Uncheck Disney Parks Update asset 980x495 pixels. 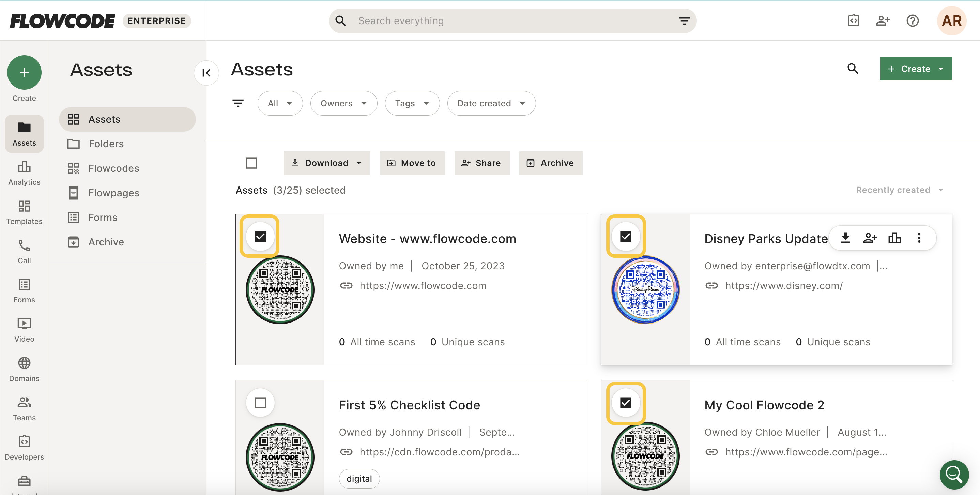625,236
